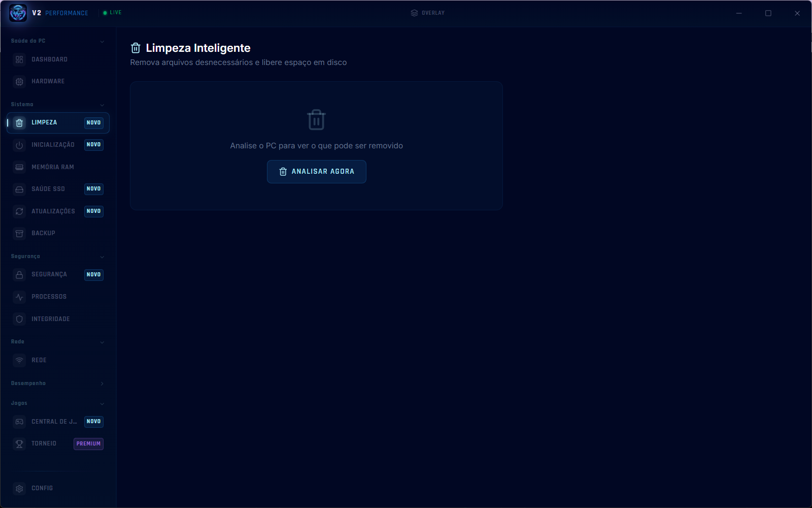Minimize the V2 Performance window

(x=739, y=13)
